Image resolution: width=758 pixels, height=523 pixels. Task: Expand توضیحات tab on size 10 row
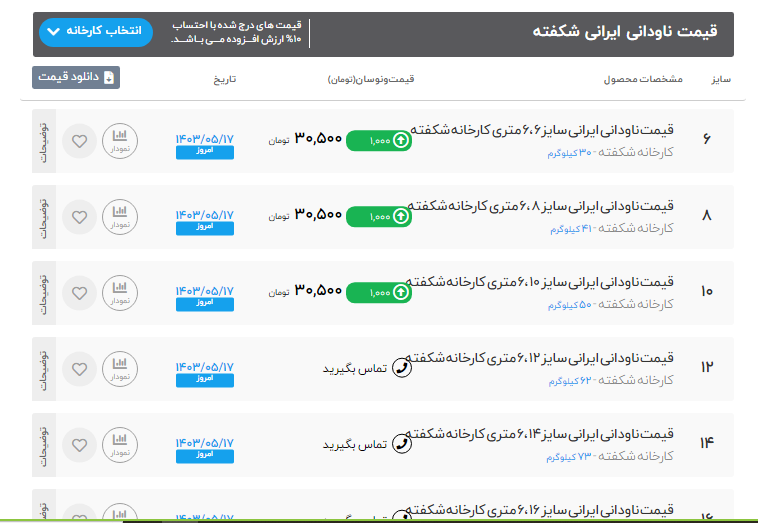[44, 292]
